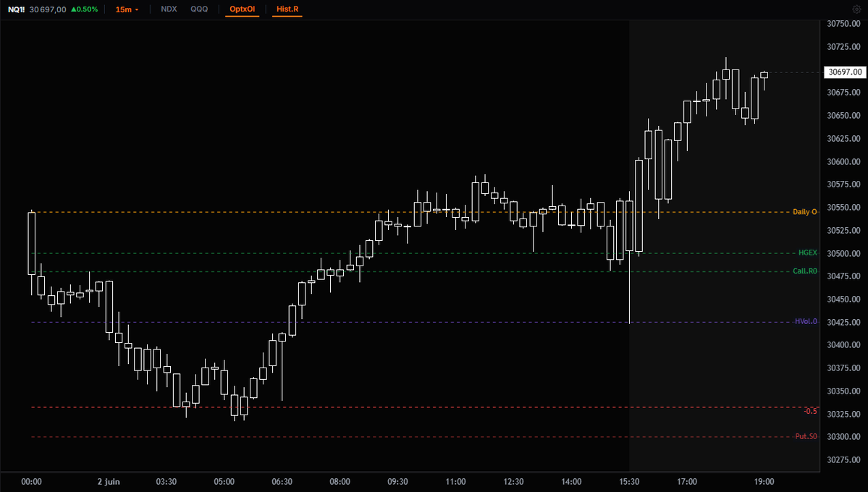Click the 09:30 time axis label
This screenshot has width=868, height=492.
point(397,482)
